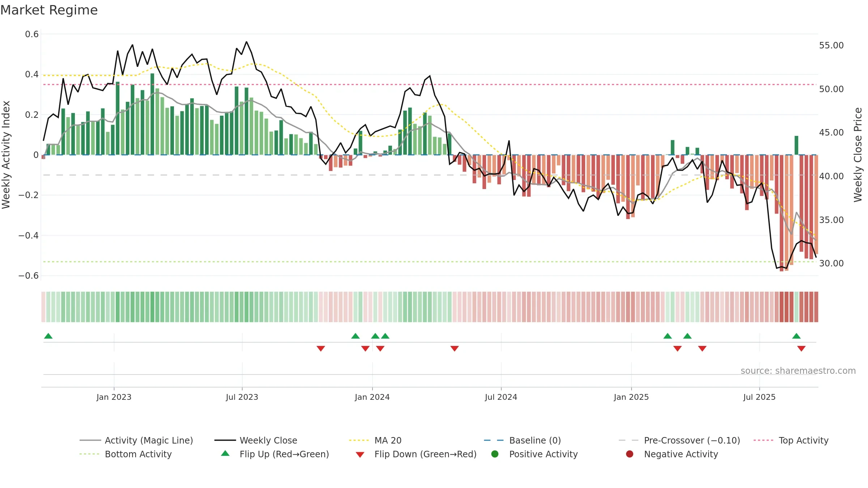Click the 50.00 price axis label
The image size is (868, 488).
click(x=831, y=89)
